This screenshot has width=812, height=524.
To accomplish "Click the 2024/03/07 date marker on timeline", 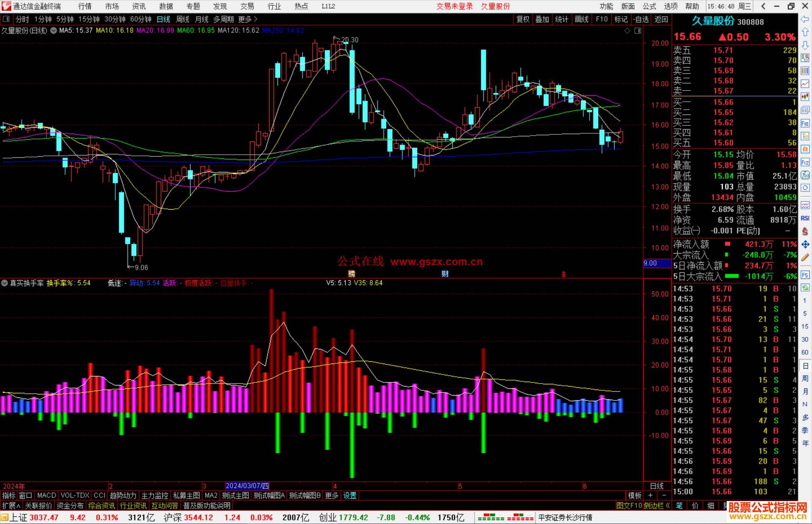I will click(247, 486).
